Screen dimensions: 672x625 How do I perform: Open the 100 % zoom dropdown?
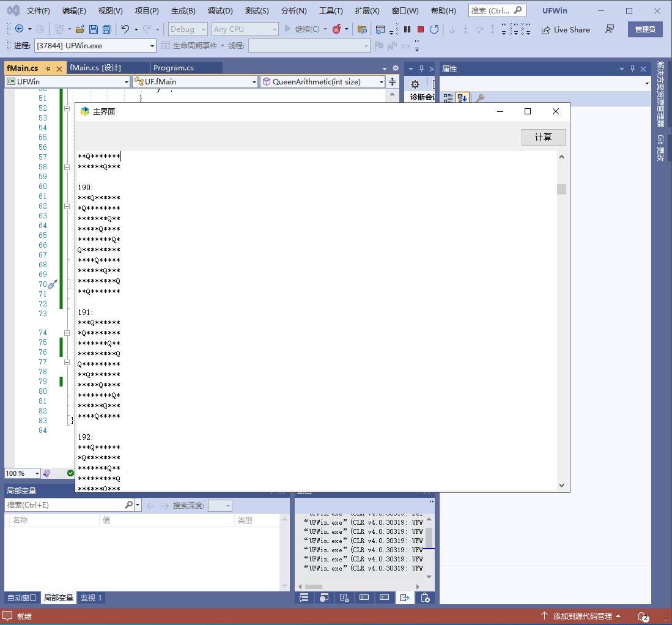pos(22,473)
